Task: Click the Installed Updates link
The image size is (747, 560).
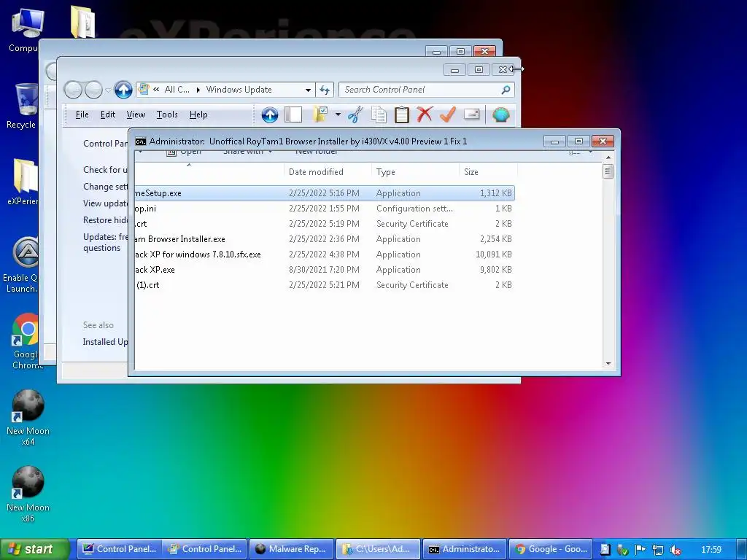Action: tap(105, 341)
